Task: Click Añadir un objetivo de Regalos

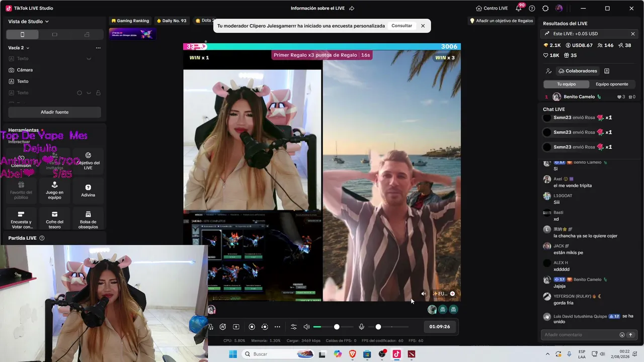Action: point(502,21)
